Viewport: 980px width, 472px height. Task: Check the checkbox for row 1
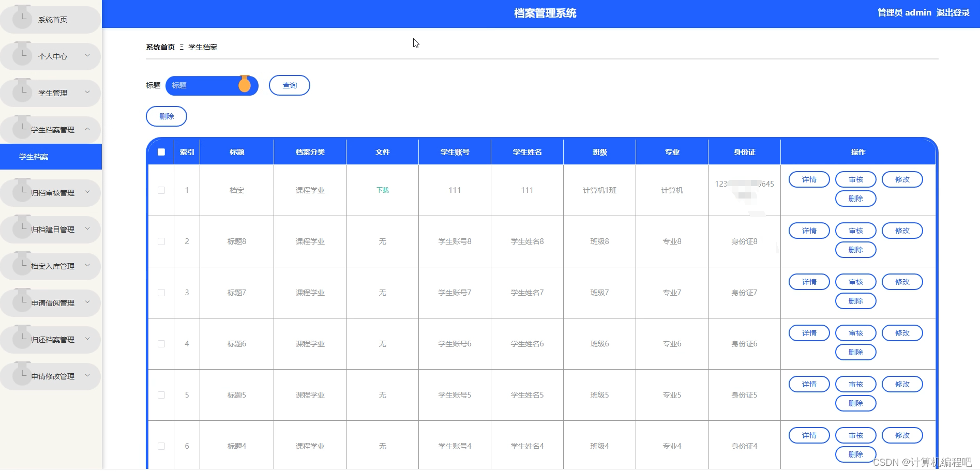pyautogui.click(x=161, y=190)
